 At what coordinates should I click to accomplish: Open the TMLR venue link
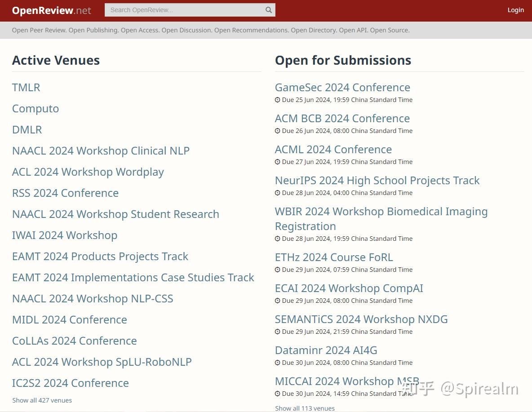pyautogui.click(x=26, y=87)
